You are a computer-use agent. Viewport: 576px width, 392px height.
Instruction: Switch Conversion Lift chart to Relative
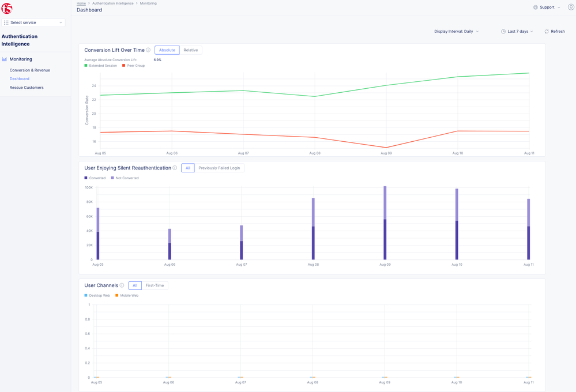[x=190, y=50]
